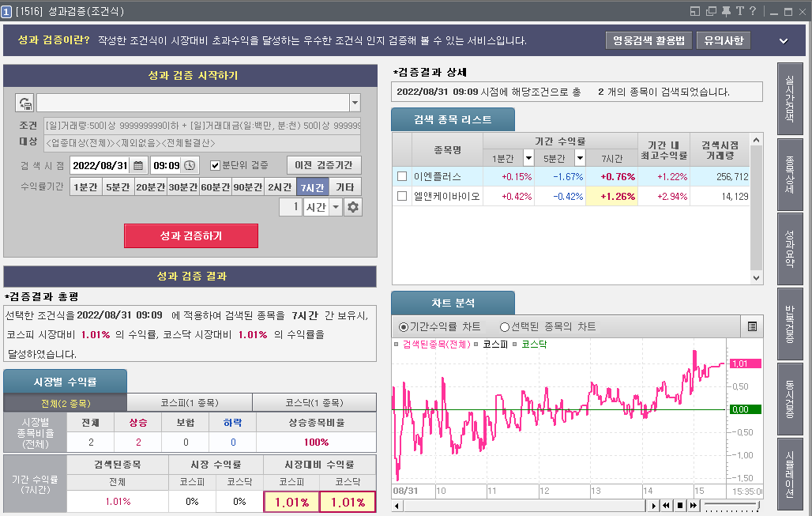Open the 반복검증 side tab

pos(790,324)
